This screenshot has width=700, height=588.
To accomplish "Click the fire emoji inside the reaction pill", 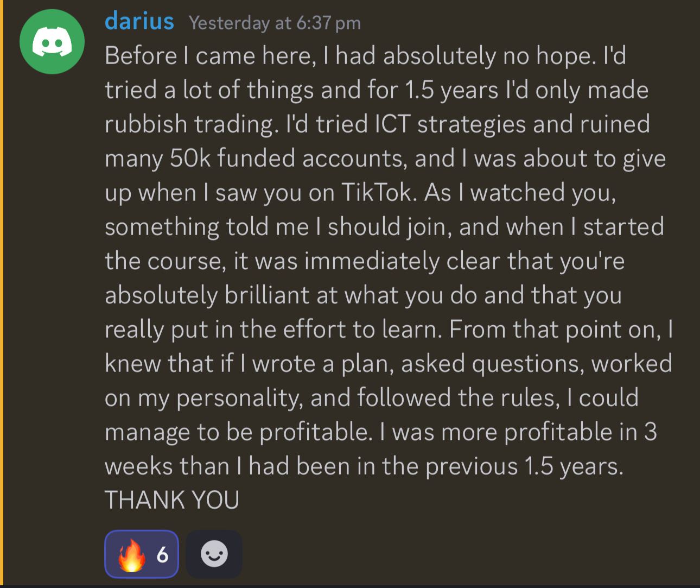I will [132, 555].
